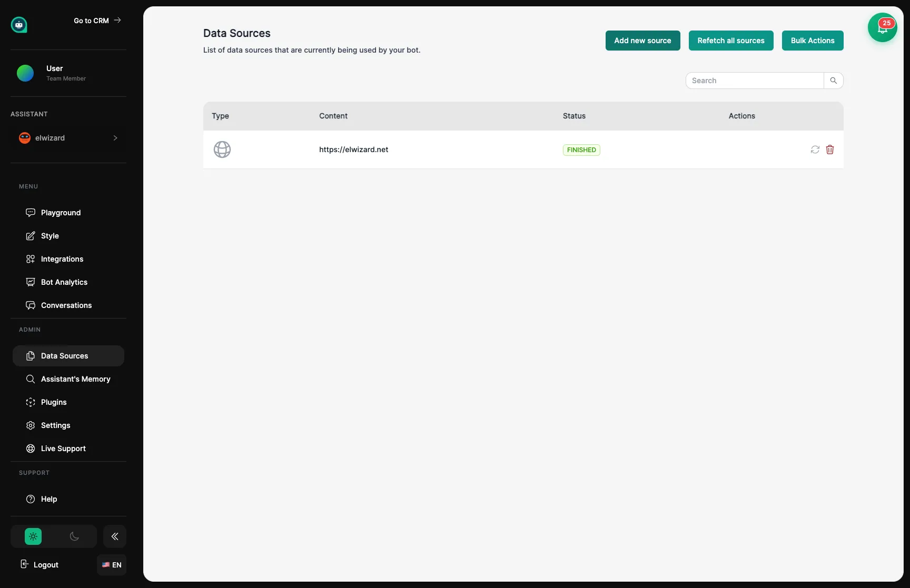Click the Integrations grid icon
Screen dimensions: 910x588
click(31, 259)
